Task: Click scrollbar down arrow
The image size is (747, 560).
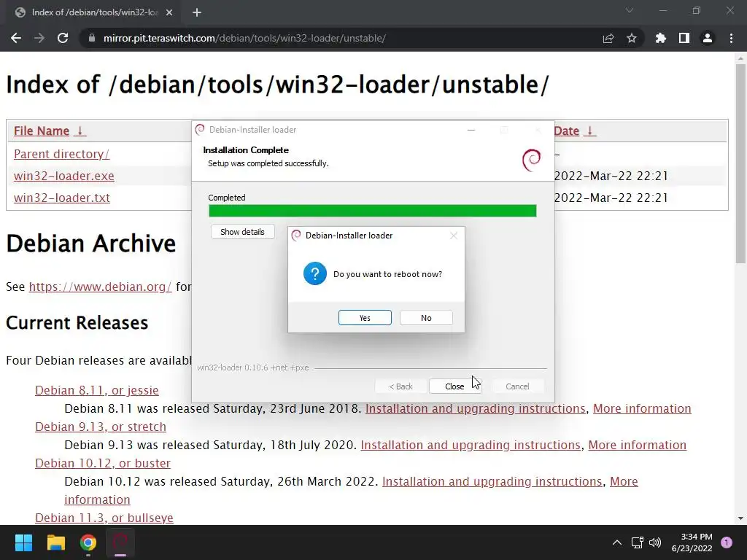Action: point(740,518)
